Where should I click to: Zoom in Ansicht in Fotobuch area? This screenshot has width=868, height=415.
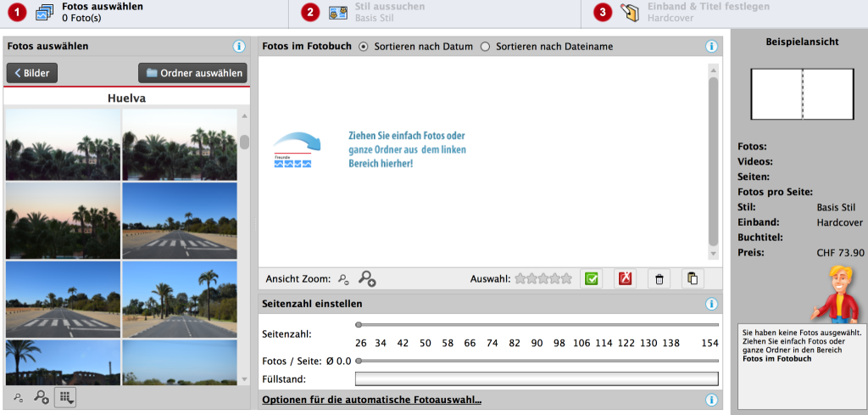tap(367, 278)
